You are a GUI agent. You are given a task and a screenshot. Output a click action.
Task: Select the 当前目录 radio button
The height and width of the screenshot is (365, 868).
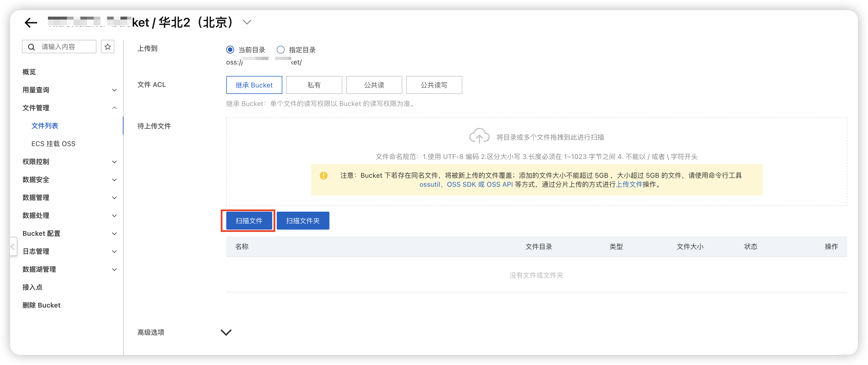coord(230,50)
